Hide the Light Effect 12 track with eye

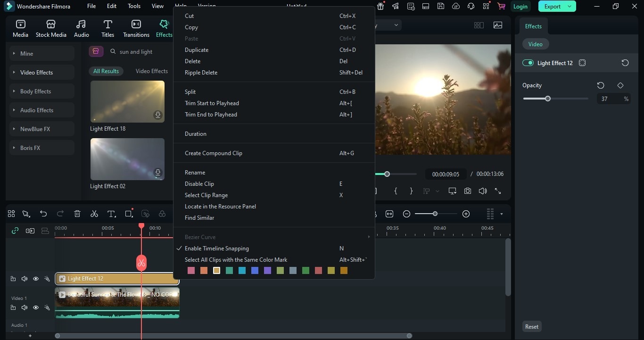tap(36, 279)
